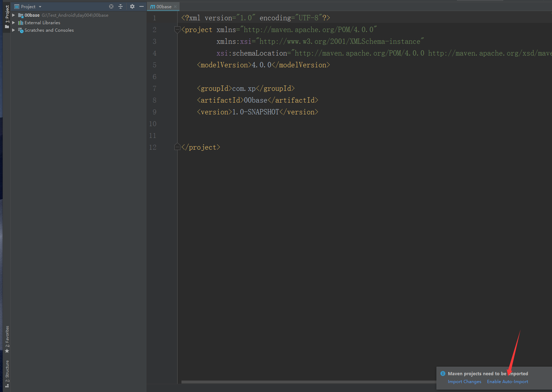
Task: Click the collapse all icon in Project panel
Action: (x=121, y=6)
